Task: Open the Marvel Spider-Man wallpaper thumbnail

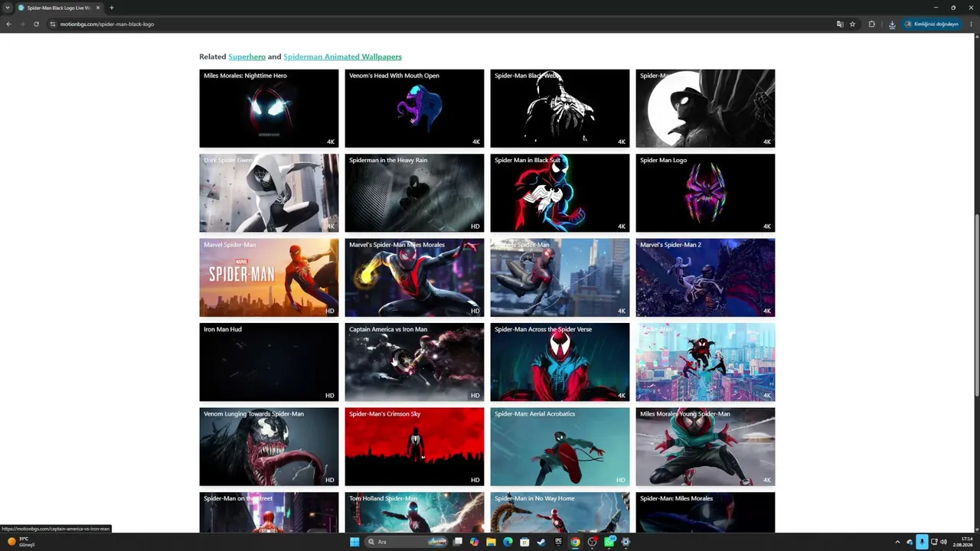Action: coord(269,278)
